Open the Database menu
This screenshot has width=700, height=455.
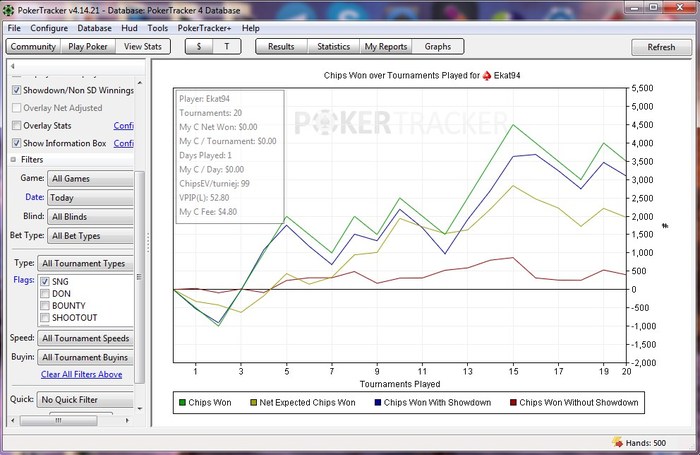tap(94, 28)
